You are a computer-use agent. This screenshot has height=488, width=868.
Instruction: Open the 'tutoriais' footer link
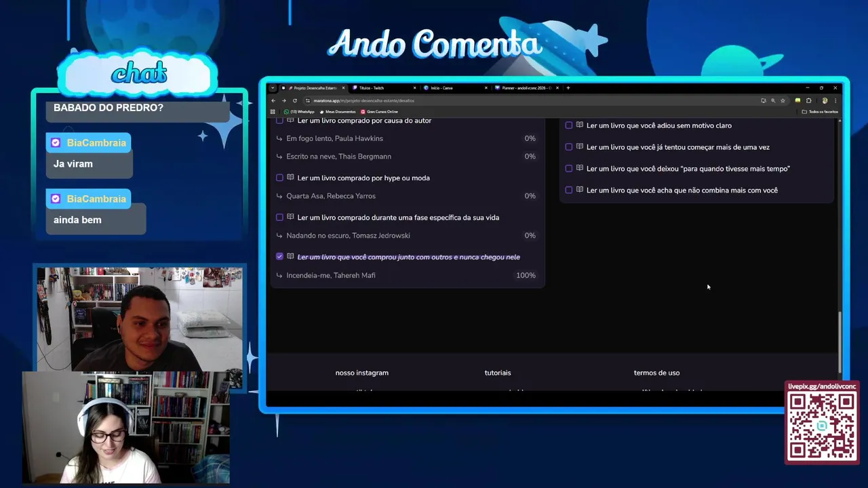point(498,373)
